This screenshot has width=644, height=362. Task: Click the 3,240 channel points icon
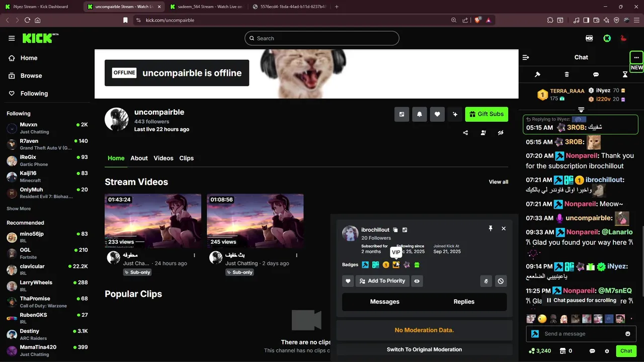[532, 351]
